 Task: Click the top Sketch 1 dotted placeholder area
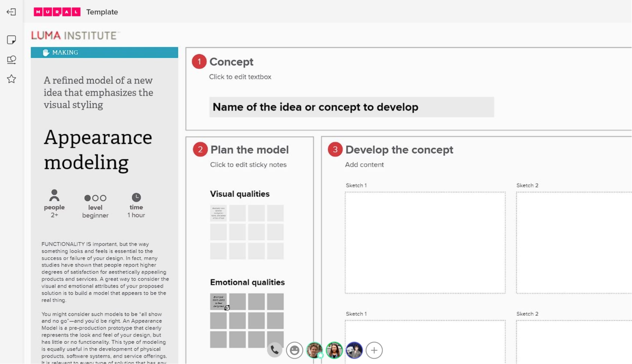point(425,243)
